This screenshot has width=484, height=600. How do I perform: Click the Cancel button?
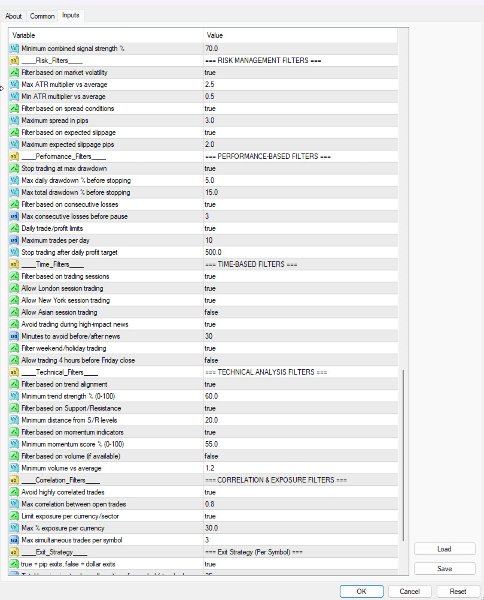pyautogui.click(x=409, y=591)
